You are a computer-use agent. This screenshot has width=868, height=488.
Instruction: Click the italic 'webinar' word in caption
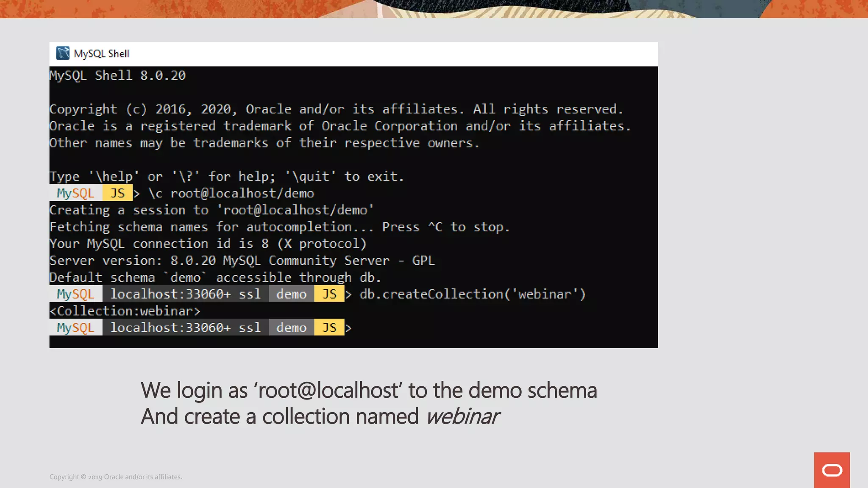click(463, 416)
